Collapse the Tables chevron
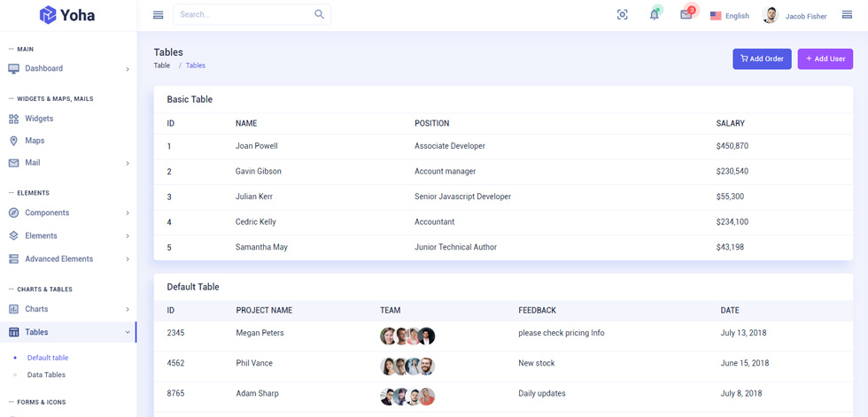Screen dimensions: 868x417 click(128, 332)
